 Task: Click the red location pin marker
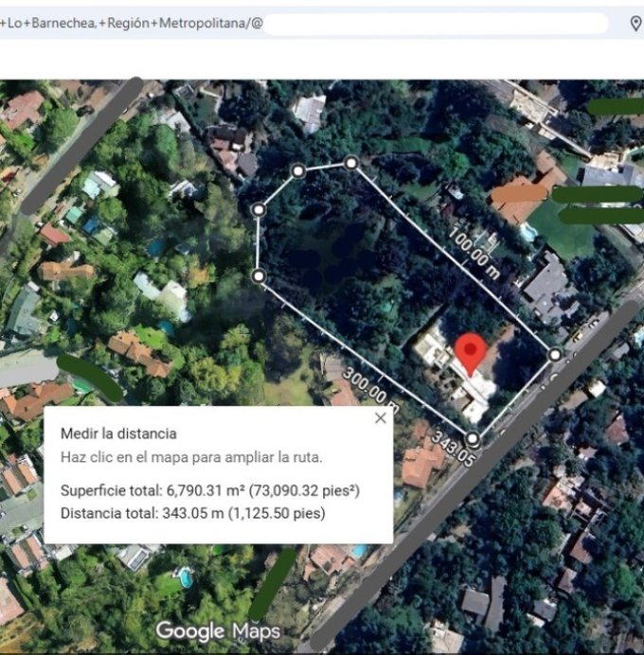tap(470, 353)
